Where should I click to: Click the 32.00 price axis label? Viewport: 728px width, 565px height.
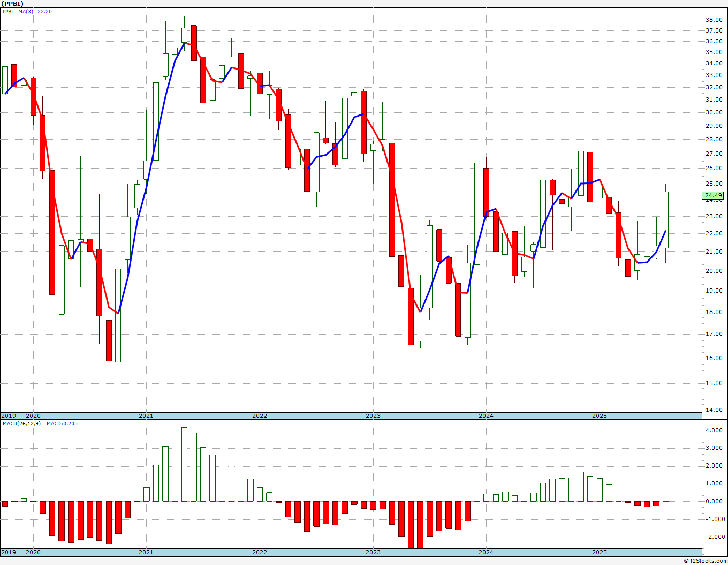click(714, 88)
